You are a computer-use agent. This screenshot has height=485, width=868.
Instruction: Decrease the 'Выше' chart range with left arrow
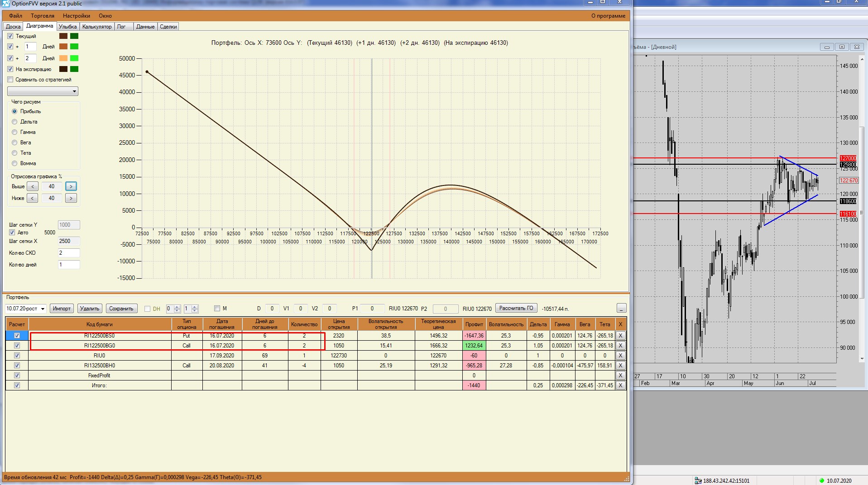32,186
